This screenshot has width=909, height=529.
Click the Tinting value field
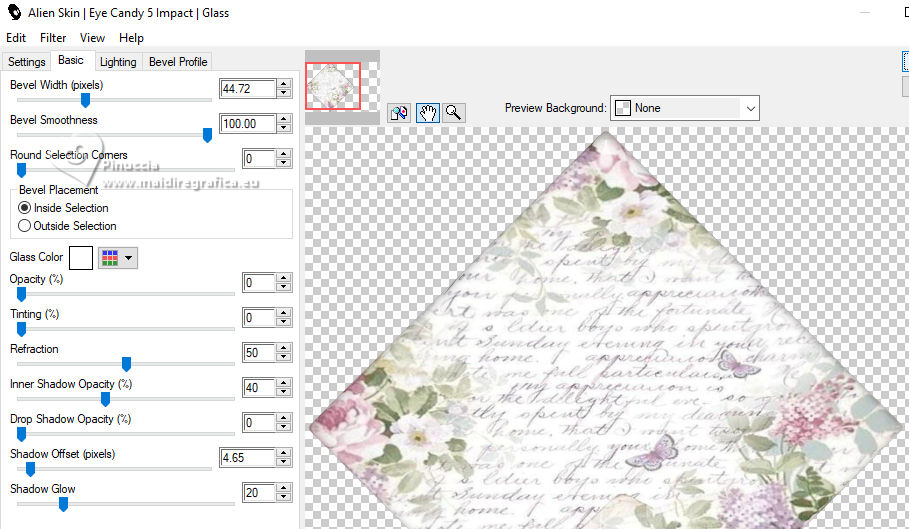pos(259,318)
